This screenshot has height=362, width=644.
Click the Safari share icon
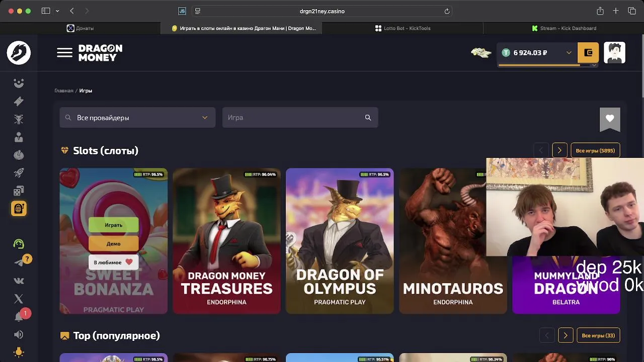click(x=600, y=11)
